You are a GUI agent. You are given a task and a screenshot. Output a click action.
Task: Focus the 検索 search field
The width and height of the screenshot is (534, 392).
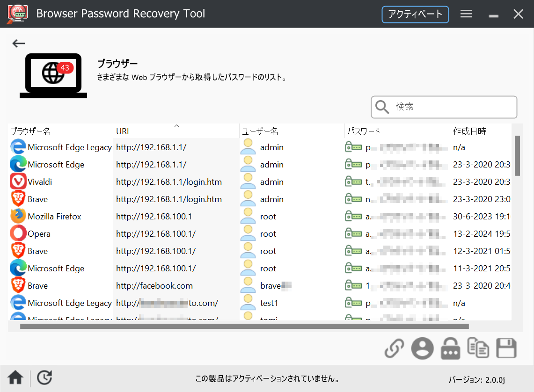click(x=444, y=107)
